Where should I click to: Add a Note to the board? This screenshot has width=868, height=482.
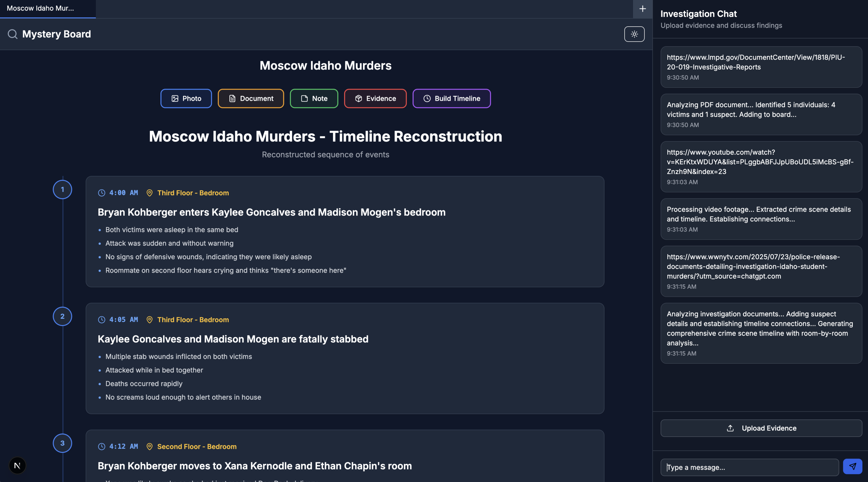click(x=314, y=98)
